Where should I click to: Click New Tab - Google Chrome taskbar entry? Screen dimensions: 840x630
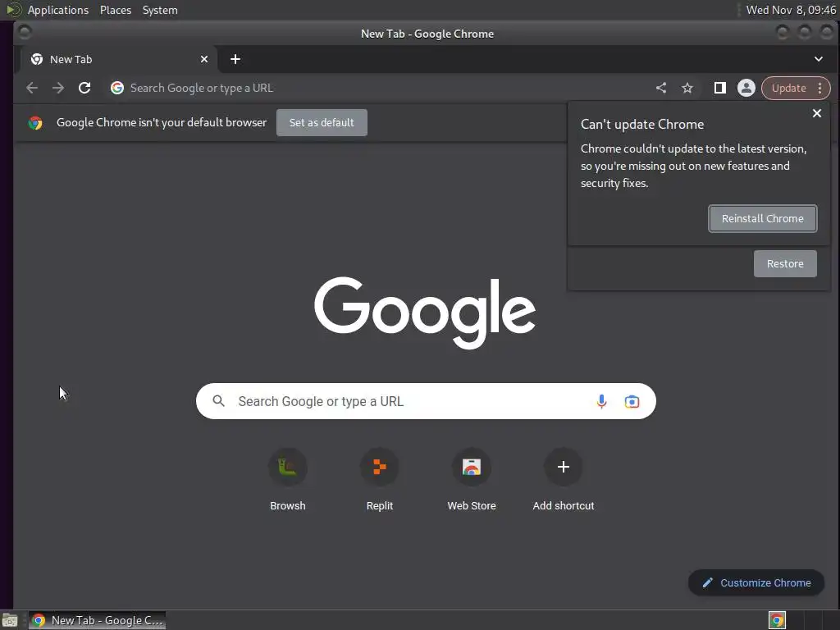click(98, 620)
